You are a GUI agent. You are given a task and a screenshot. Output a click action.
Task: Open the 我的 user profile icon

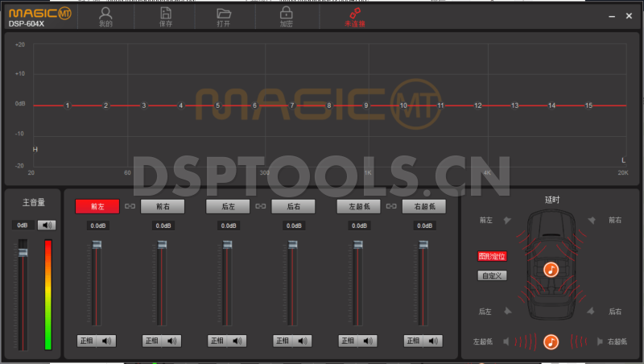(105, 13)
